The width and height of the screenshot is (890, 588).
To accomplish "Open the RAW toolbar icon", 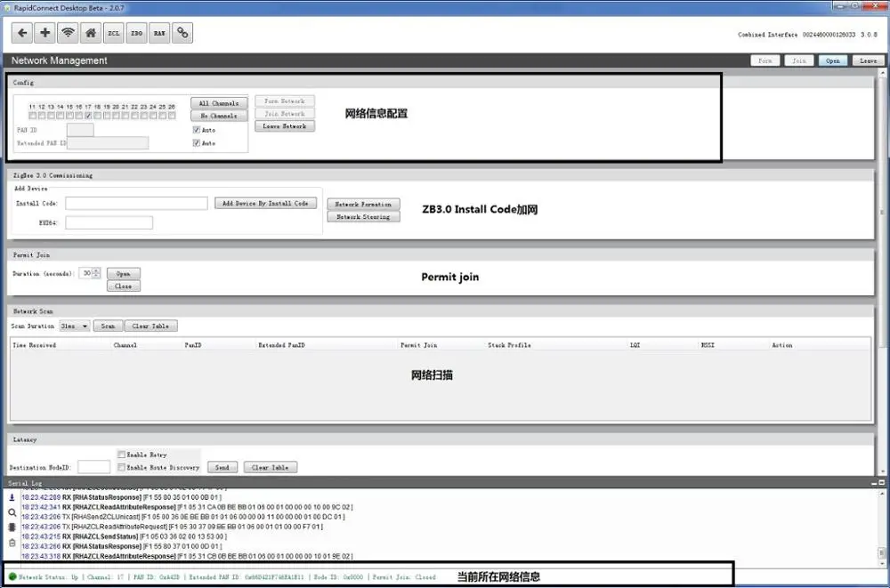I will click(x=159, y=33).
